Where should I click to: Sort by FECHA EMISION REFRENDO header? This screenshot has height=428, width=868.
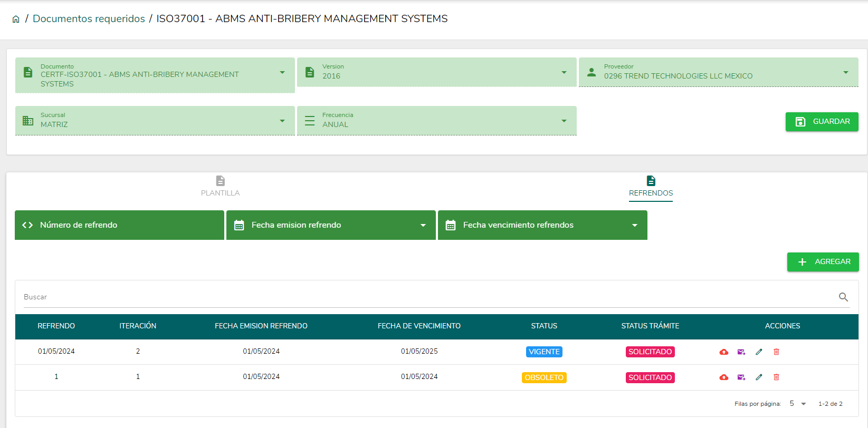pos(261,326)
